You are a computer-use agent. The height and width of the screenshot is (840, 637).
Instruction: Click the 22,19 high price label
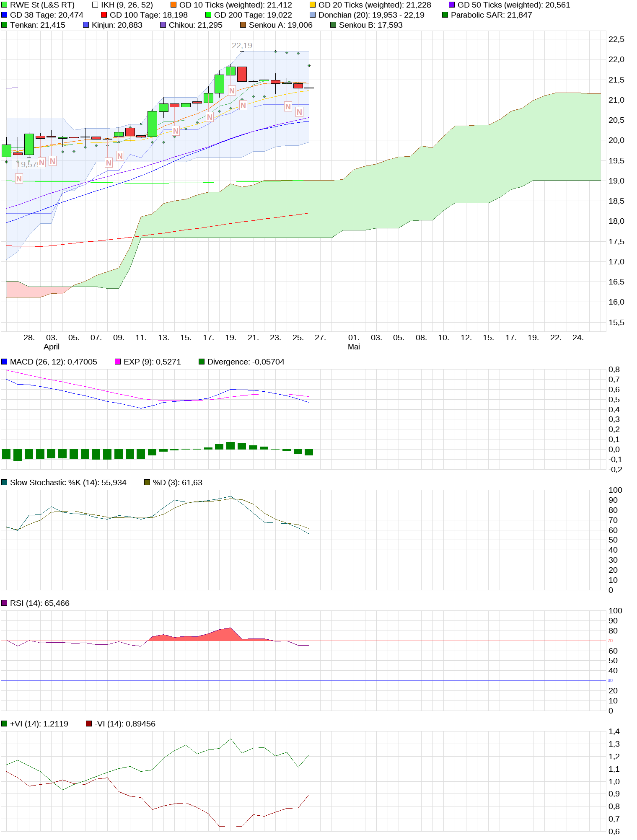pos(242,46)
